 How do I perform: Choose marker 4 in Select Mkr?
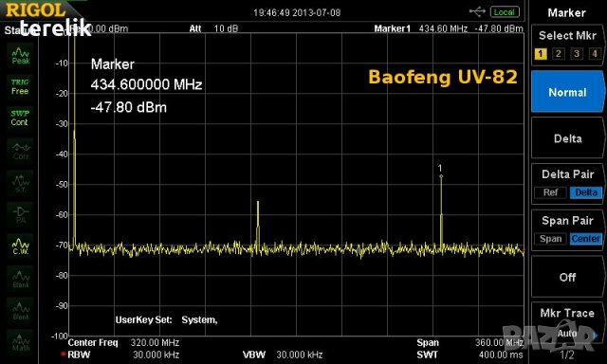595,54
